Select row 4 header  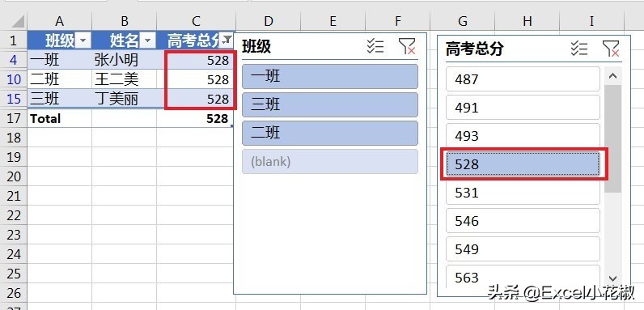(14, 60)
